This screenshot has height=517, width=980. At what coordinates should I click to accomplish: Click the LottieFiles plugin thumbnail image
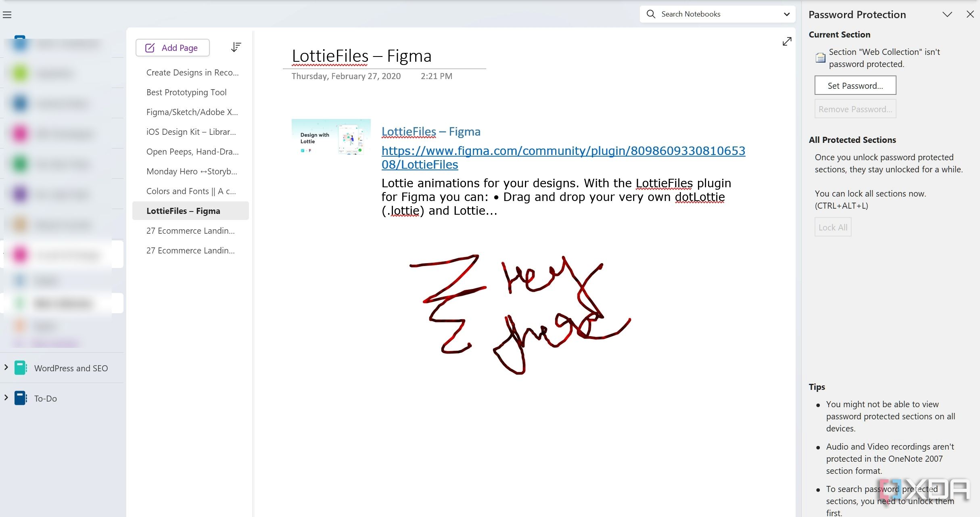click(331, 138)
